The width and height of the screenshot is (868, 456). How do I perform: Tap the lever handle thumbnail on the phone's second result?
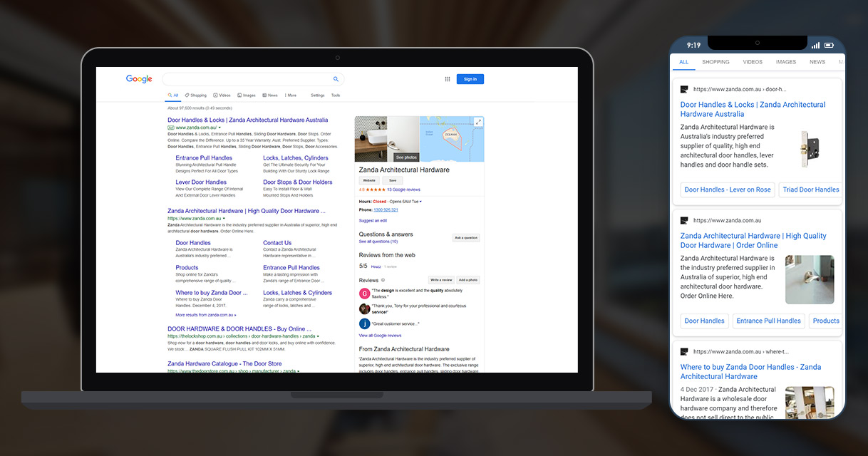(x=810, y=279)
